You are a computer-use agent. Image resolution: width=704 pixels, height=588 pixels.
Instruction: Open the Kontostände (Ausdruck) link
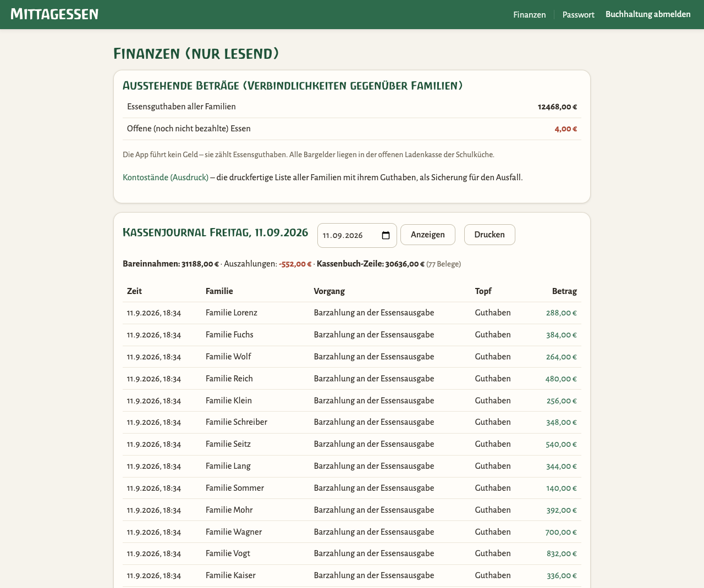pyautogui.click(x=166, y=177)
